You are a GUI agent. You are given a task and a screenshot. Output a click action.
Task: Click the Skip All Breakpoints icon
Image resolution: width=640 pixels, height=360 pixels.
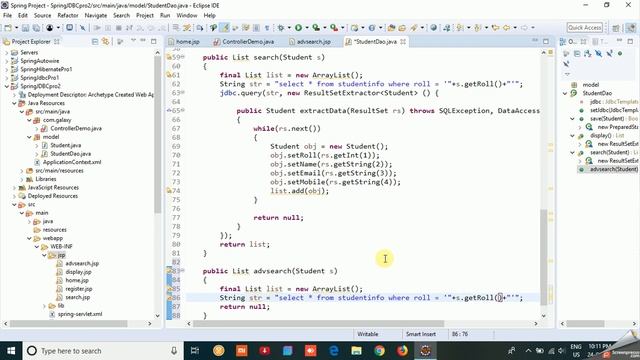[x=82, y=28]
